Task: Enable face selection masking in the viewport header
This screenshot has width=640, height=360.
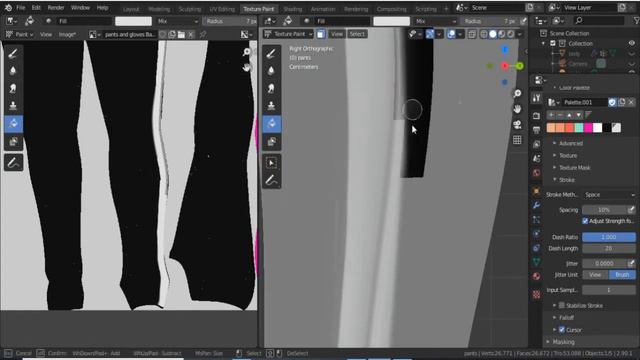Action: (x=320, y=34)
